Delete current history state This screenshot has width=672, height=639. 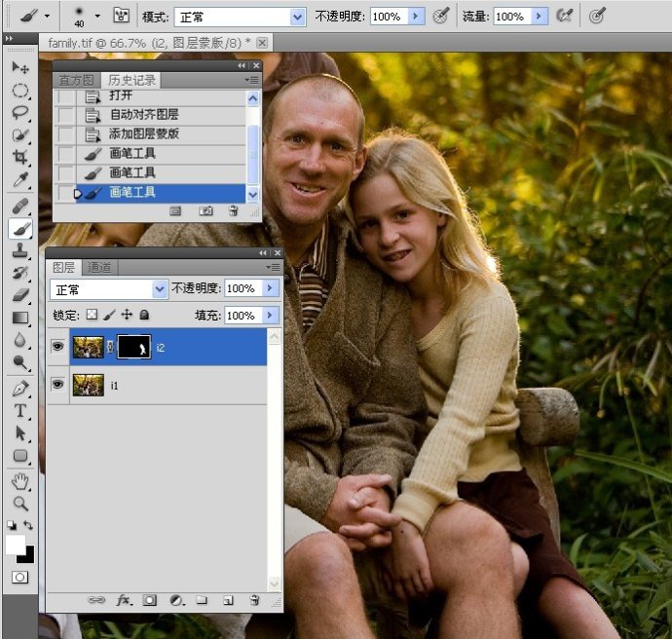pos(234,210)
